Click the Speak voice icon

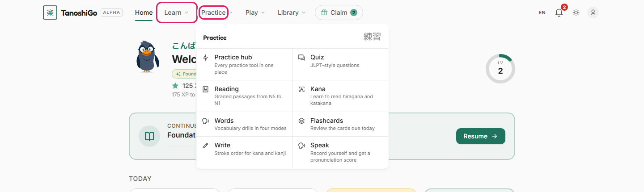tap(301, 146)
